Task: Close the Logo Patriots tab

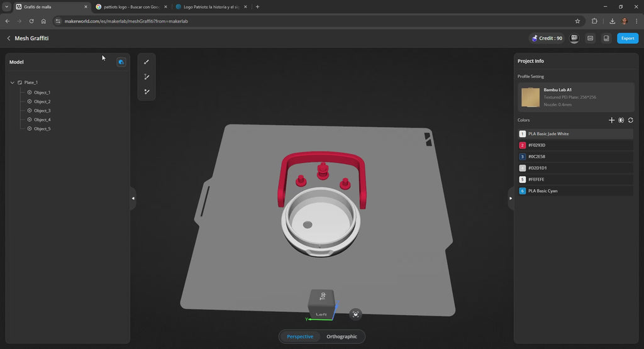Action: tap(246, 6)
